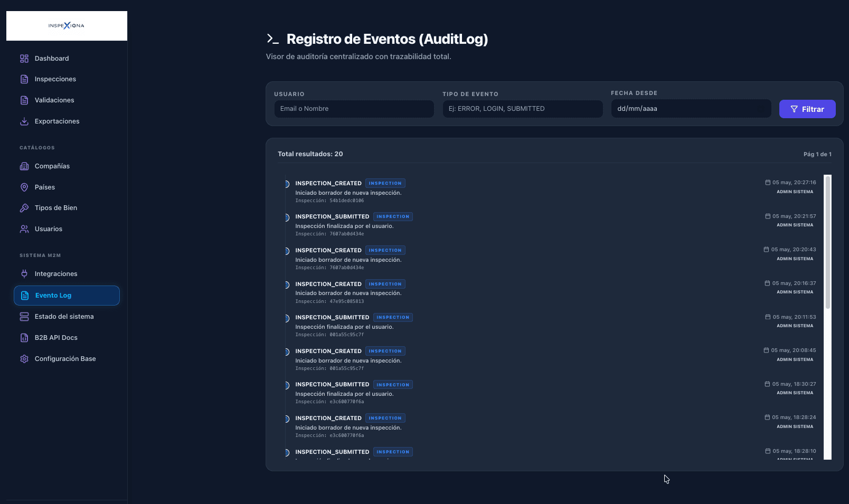Click the Configuración Base gear icon
This screenshot has width=849, height=504.
point(24,359)
